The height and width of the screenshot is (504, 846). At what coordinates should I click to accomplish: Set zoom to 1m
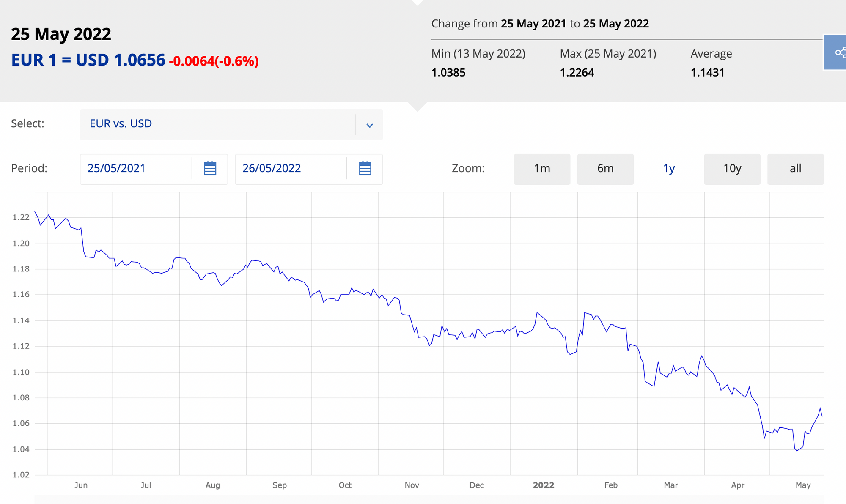(x=542, y=169)
